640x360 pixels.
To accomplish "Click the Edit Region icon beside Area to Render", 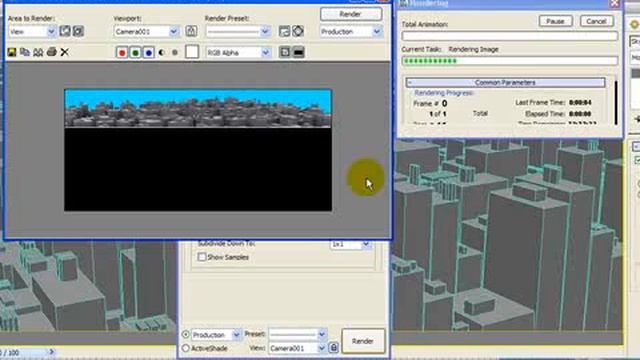I will (65, 31).
